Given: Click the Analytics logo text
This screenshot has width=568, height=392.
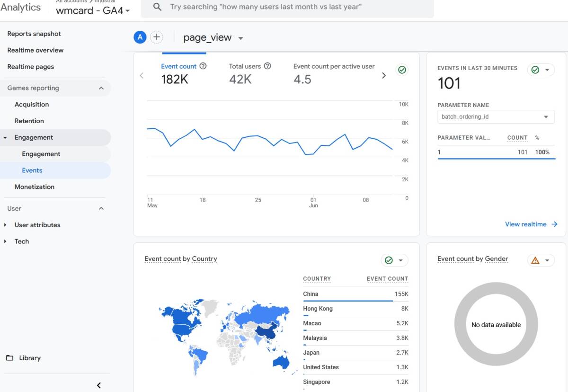Looking at the screenshot, I should [x=20, y=7].
